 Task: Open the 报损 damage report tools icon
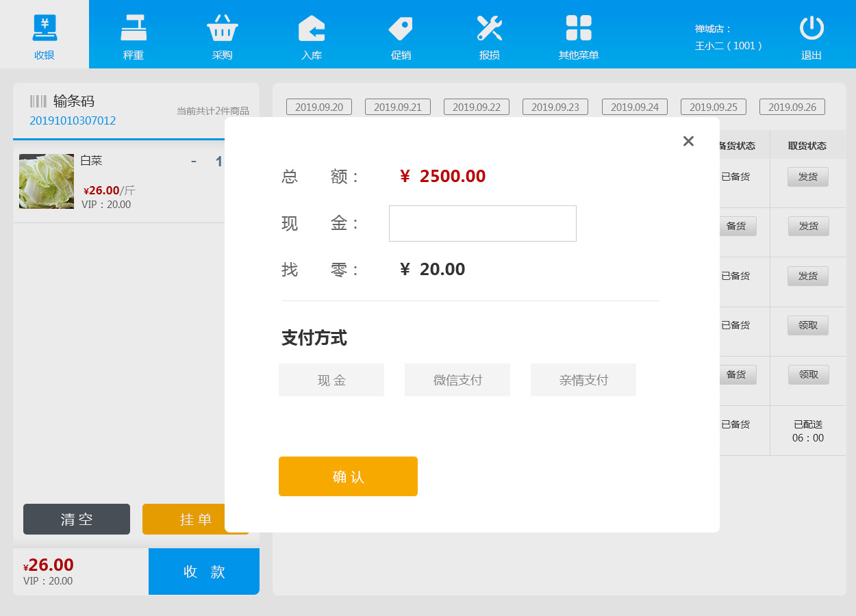point(490,29)
